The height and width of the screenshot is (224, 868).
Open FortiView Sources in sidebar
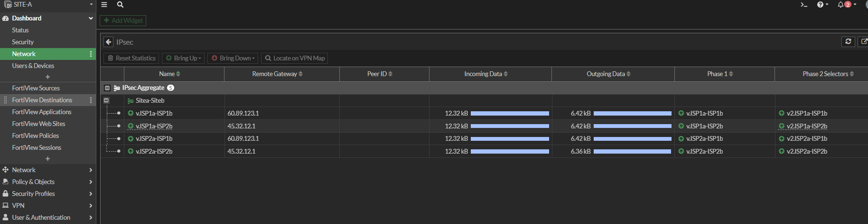point(36,88)
